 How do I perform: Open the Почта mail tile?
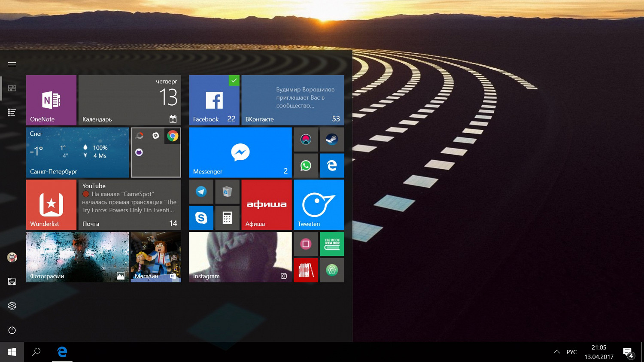130,205
